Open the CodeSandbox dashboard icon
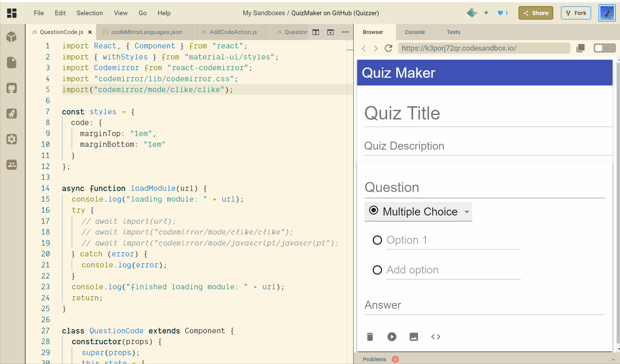This screenshot has width=620, height=364. pos(12,13)
